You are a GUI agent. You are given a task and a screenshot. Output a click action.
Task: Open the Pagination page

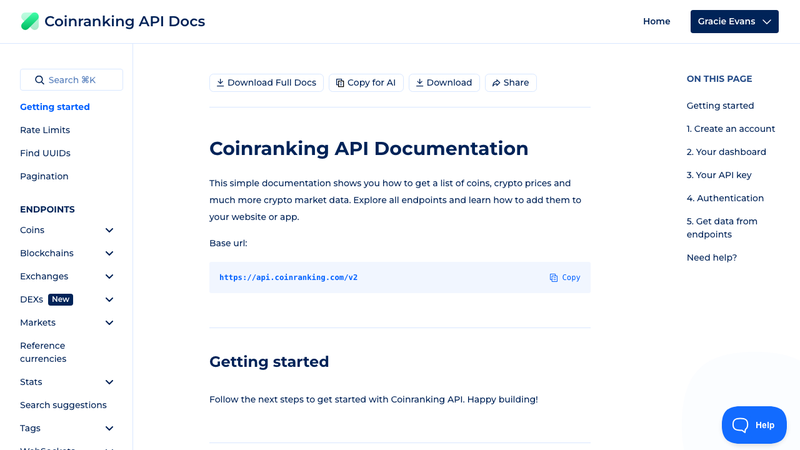point(44,176)
